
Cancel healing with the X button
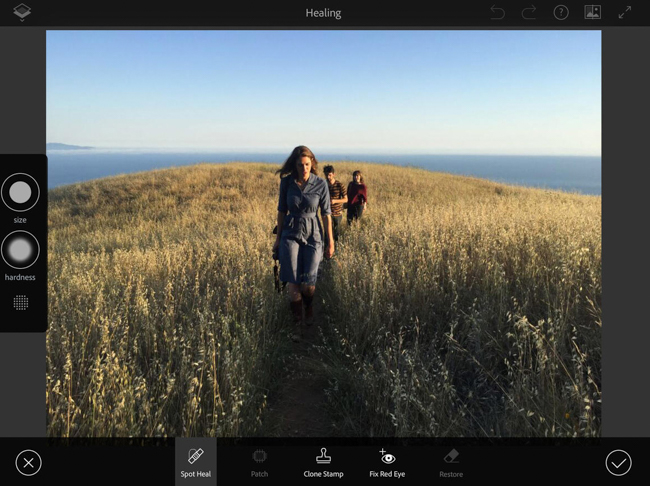point(29,462)
